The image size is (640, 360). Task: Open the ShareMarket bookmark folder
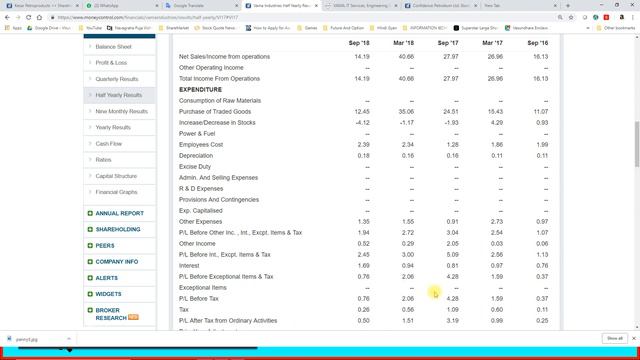[x=174, y=28]
